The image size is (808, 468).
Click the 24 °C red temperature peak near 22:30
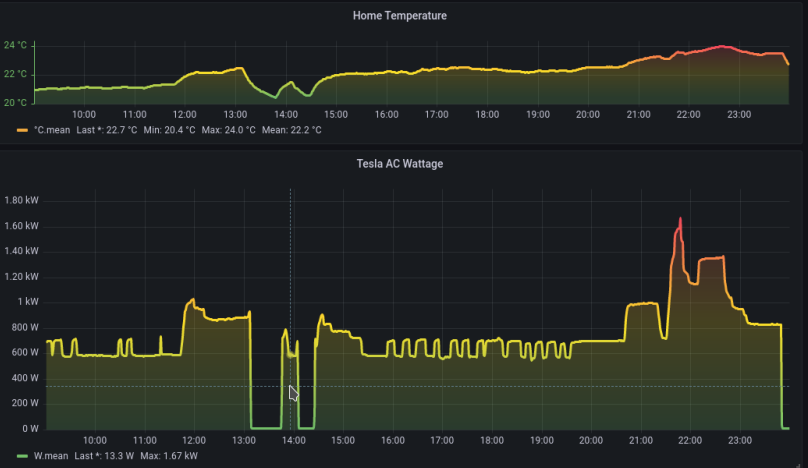(x=722, y=46)
